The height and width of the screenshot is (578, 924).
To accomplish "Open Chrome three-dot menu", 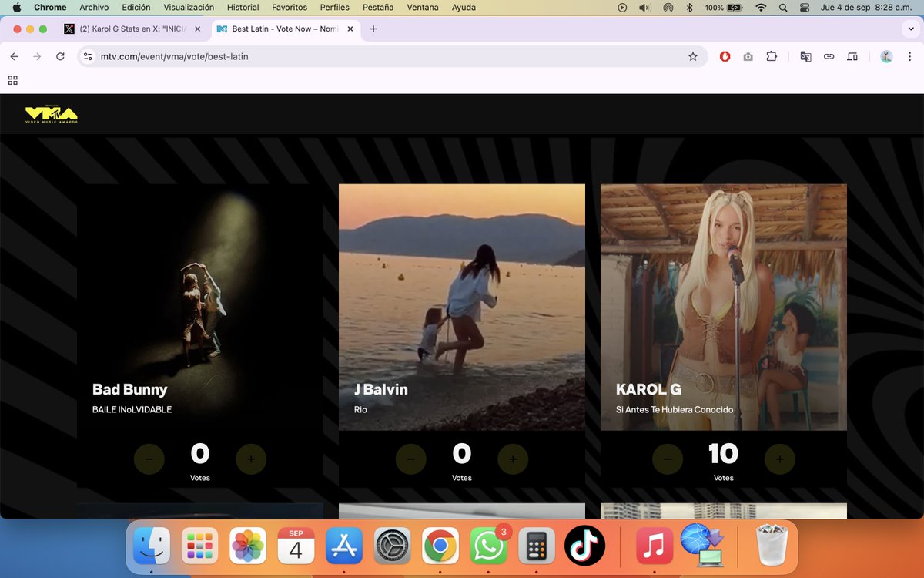I will (x=909, y=56).
